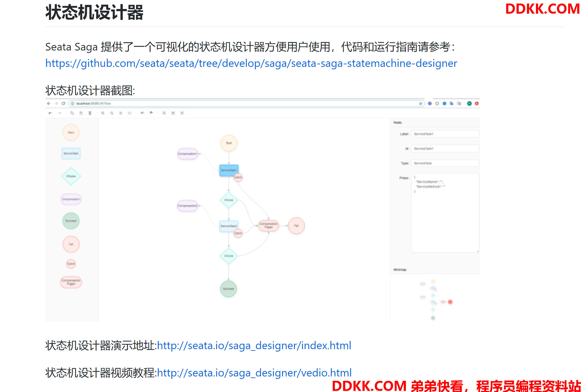Click the upper Choice diamond on canvas
The image size is (581, 392).
pyautogui.click(x=229, y=200)
